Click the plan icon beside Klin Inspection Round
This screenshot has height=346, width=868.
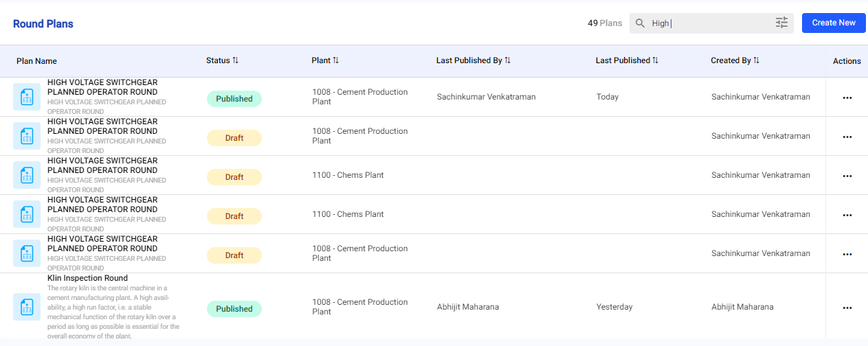pos(27,307)
